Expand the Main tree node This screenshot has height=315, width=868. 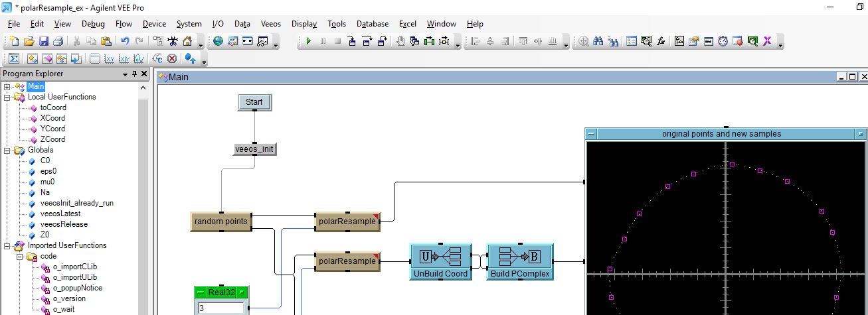[7, 86]
